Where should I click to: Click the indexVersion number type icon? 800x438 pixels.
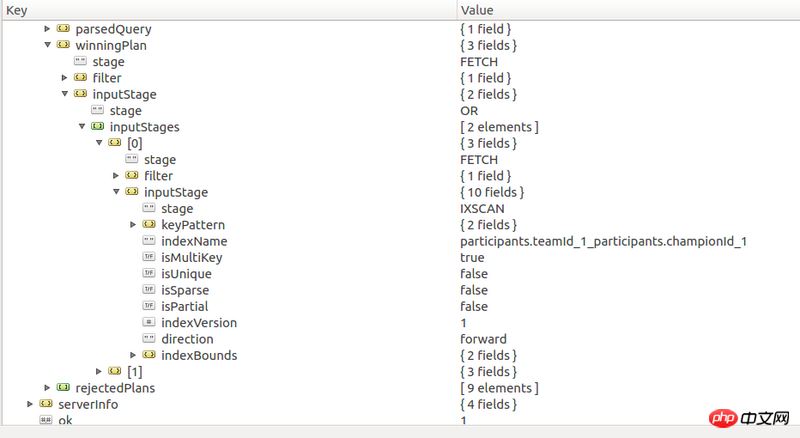[x=149, y=322]
